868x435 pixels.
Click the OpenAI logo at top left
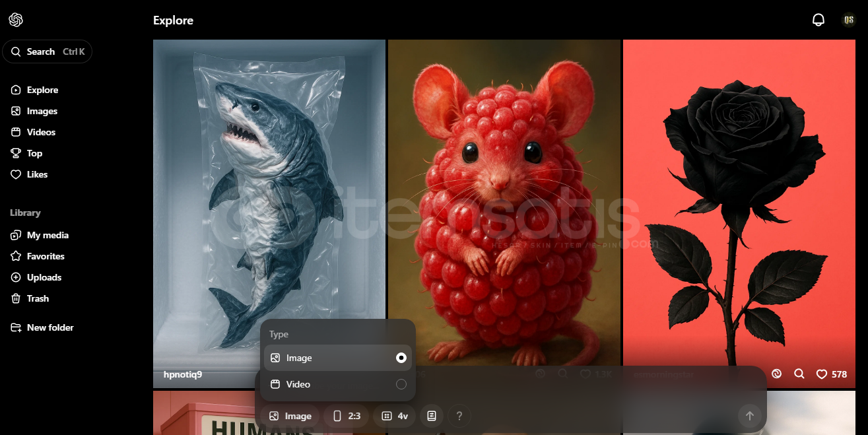tap(17, 20)
